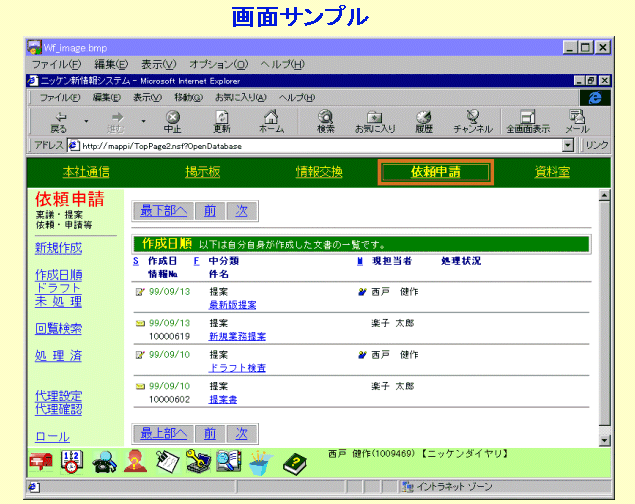Open the お気に入り(A) menu
The height and width of the screenshot is (504, 635).
click(242, 97)
